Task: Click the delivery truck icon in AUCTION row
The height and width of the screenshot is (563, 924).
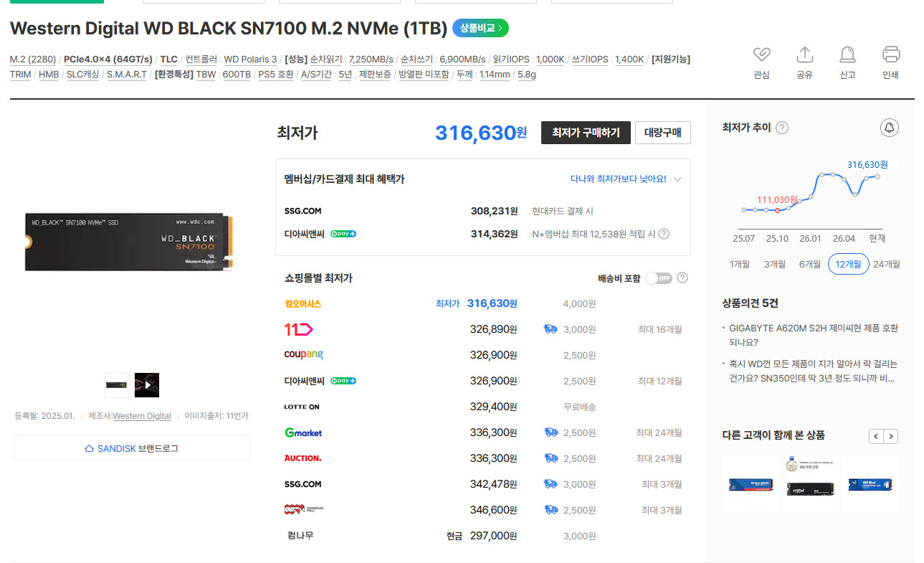Action: click(x=551, y=458)
